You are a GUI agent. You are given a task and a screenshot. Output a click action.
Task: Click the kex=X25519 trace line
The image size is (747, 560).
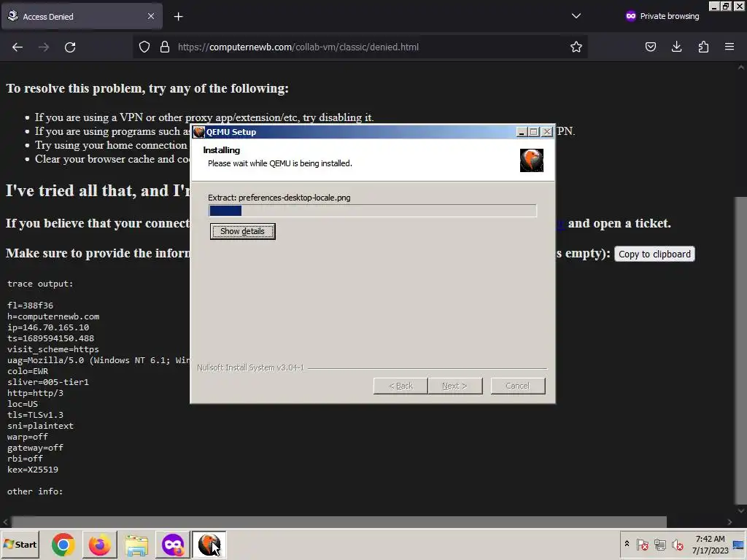pos(32,470)
